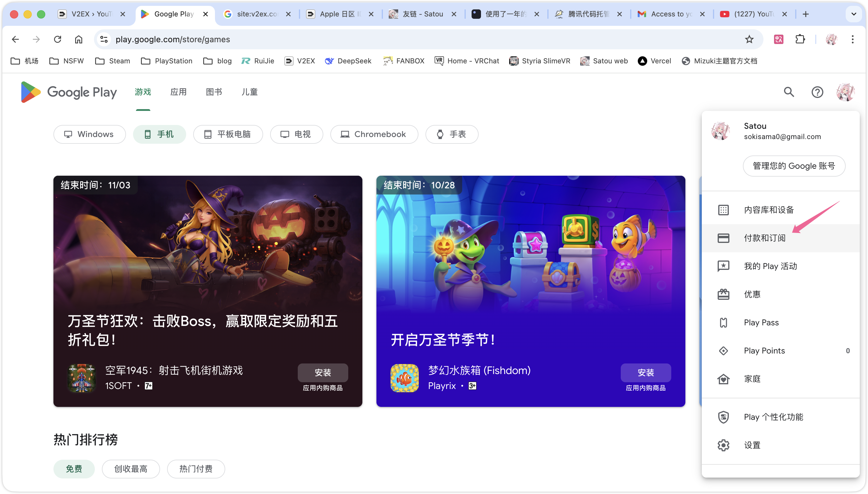Expand the tab search dropdown arrow

[854, 14]
